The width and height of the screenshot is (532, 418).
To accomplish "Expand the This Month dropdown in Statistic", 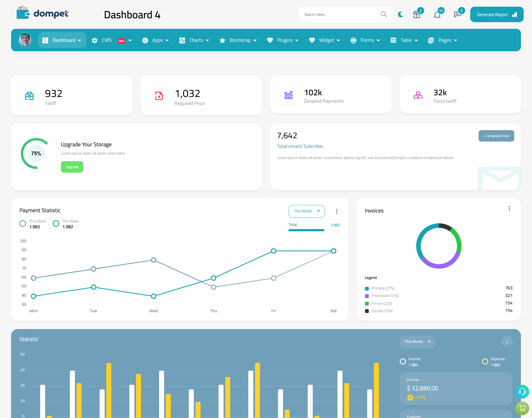I will tap(417, 342).
